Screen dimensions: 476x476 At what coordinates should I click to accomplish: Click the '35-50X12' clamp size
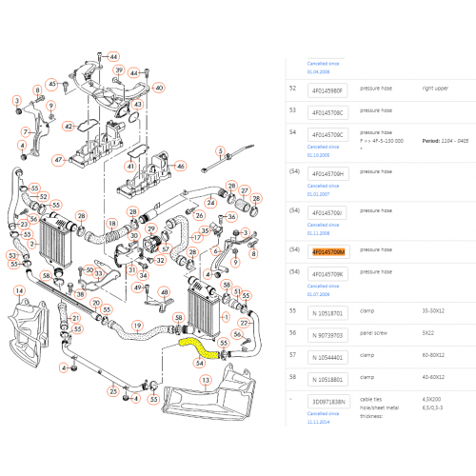coord(433,310)
